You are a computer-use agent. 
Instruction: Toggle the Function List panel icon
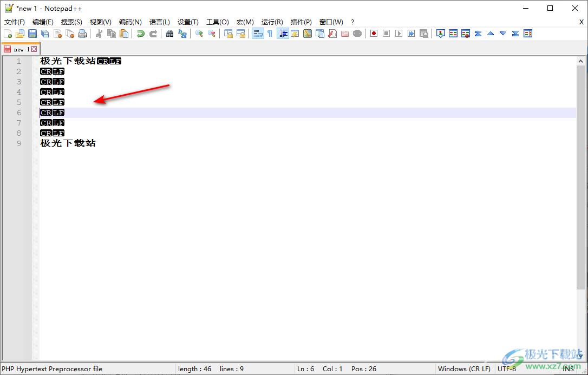point(332,34)
